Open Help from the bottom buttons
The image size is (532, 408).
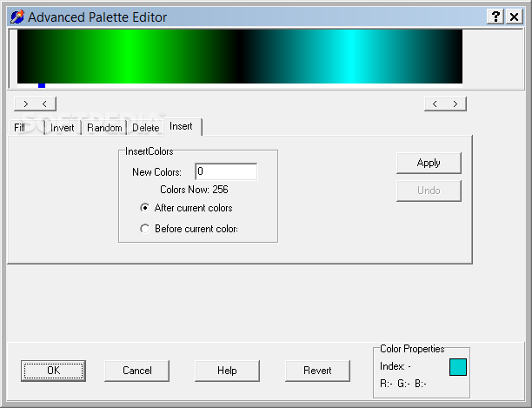click(x=227, y=371)
